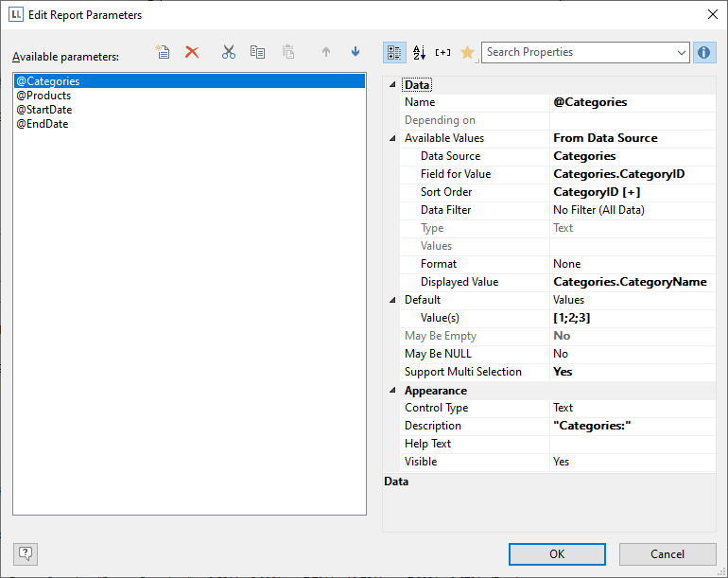Select the Field for Value property label
Viewport: 728px width, 578px height.
(x=456, y=174)
